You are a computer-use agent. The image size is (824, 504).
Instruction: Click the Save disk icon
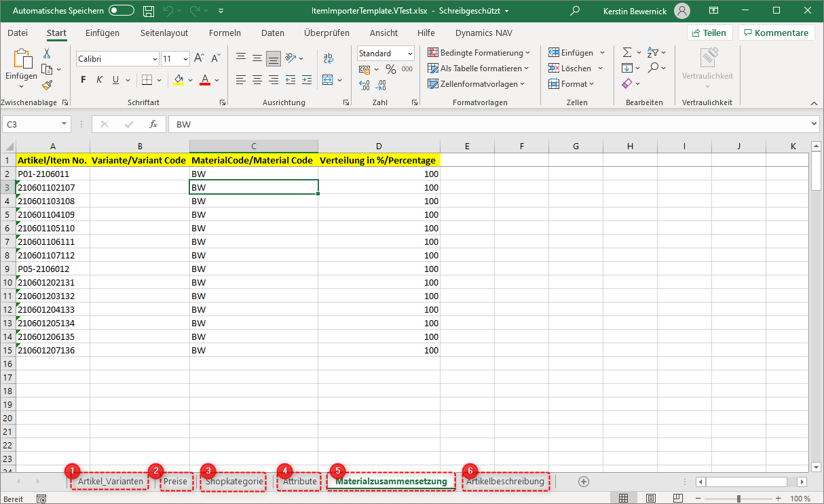coord(149,11)
